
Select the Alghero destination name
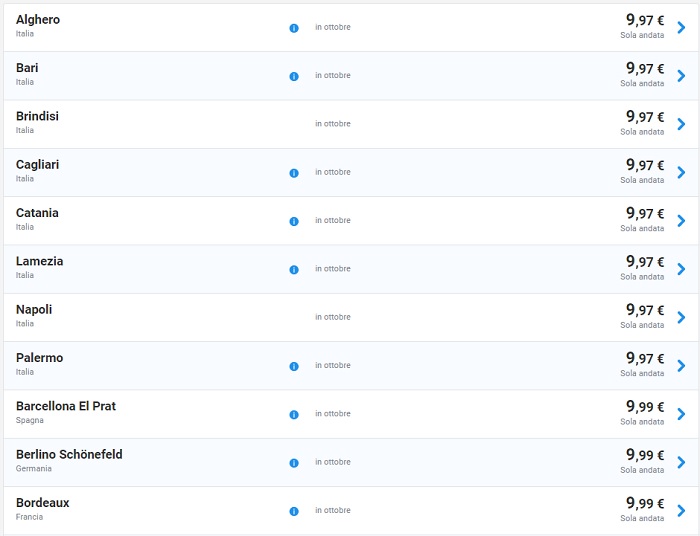coord(38,20)
